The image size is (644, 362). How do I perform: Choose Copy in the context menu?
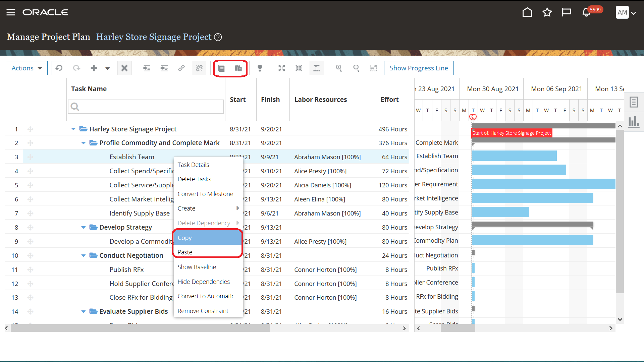click(x=208, y=238)
